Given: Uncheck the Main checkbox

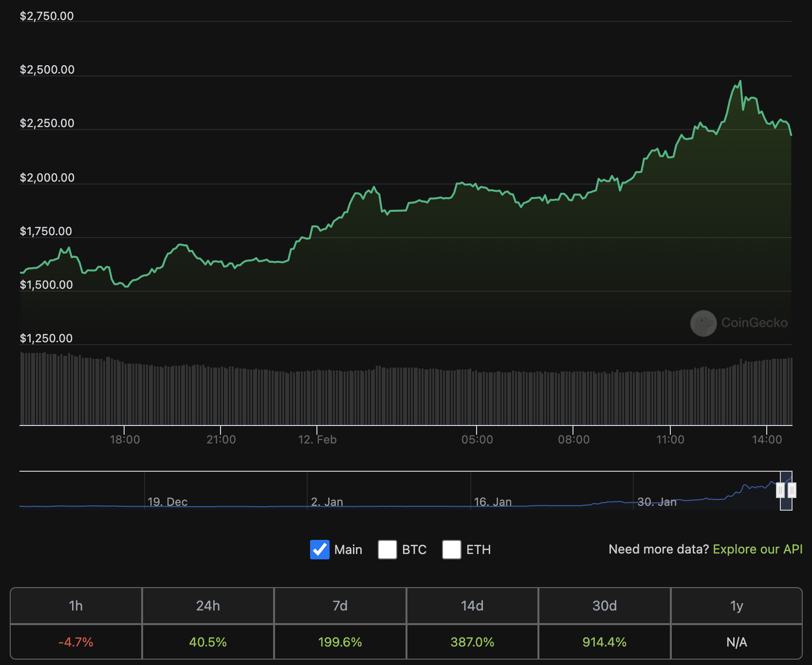Looking at the screenshot, I should tap(320, 550).
